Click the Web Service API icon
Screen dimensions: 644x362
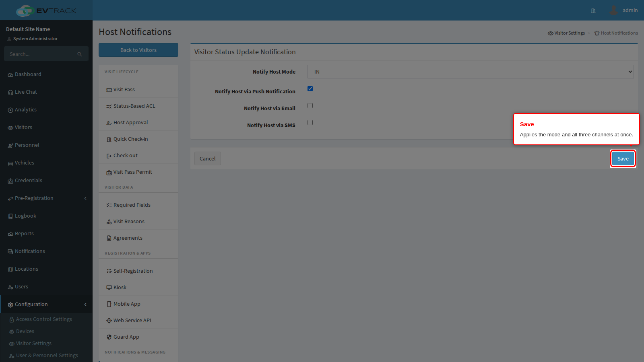tap(109, 321)
